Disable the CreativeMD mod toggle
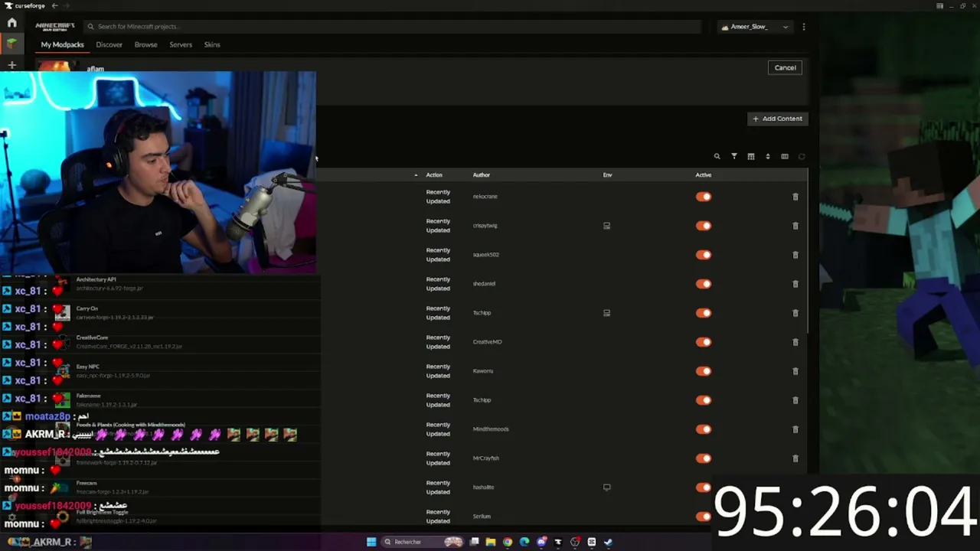 704,342
